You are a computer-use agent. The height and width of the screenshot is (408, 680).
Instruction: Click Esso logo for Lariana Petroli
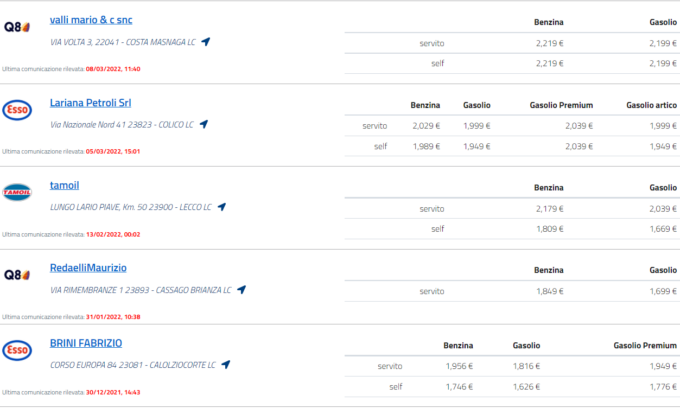(x=18, y=109)
